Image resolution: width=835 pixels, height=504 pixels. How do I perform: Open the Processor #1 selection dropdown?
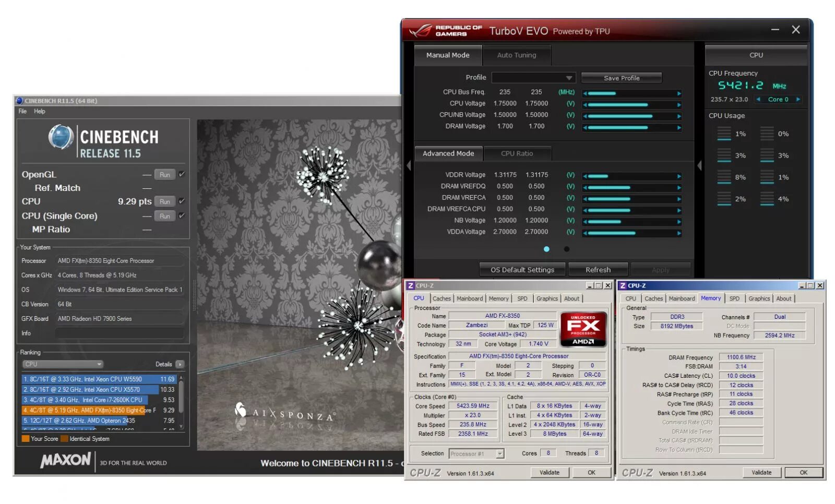tap(476, 454)
